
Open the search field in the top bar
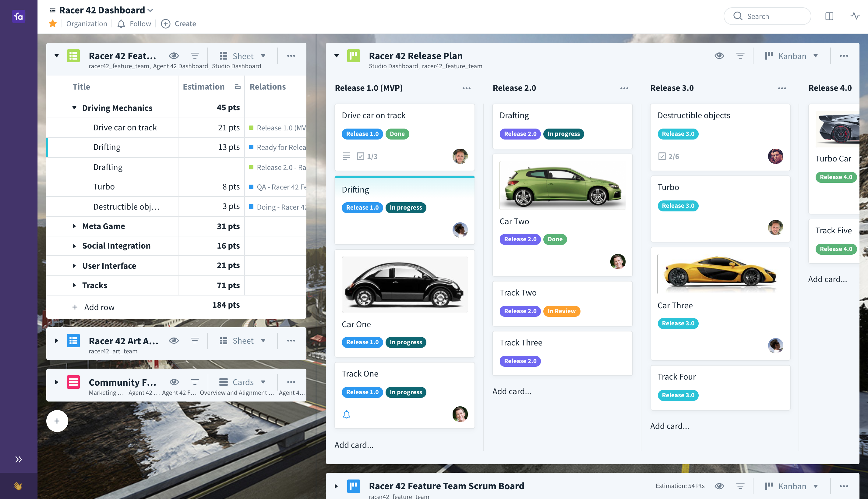click(767, 16)
